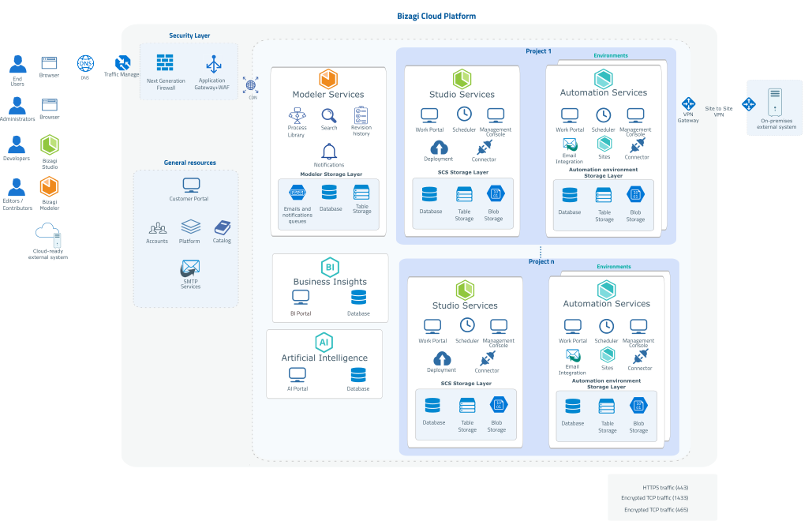The image size is (812, 521).
Task: Click the Security Layer heading
Action: 189,36
